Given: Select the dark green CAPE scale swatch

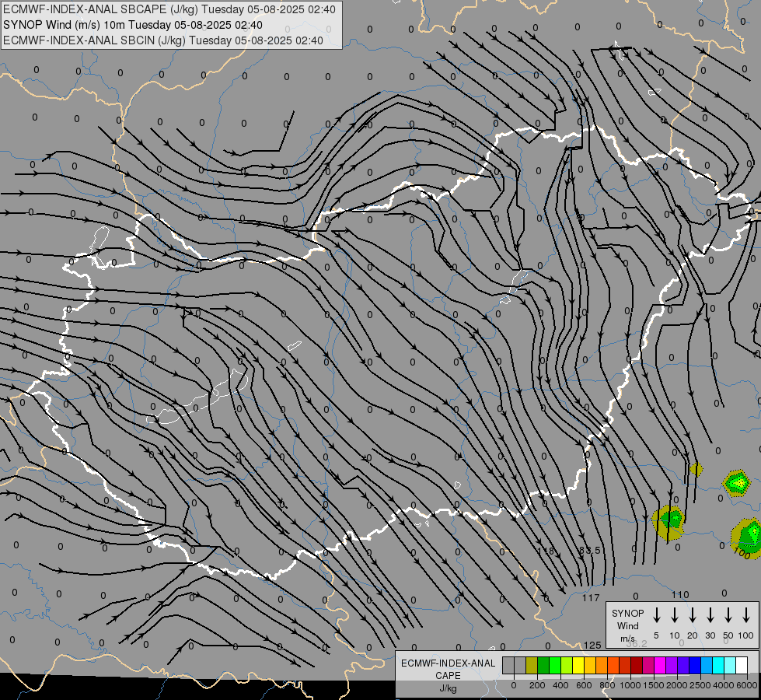Looking at the screenshot, I should tap(543, 666).
